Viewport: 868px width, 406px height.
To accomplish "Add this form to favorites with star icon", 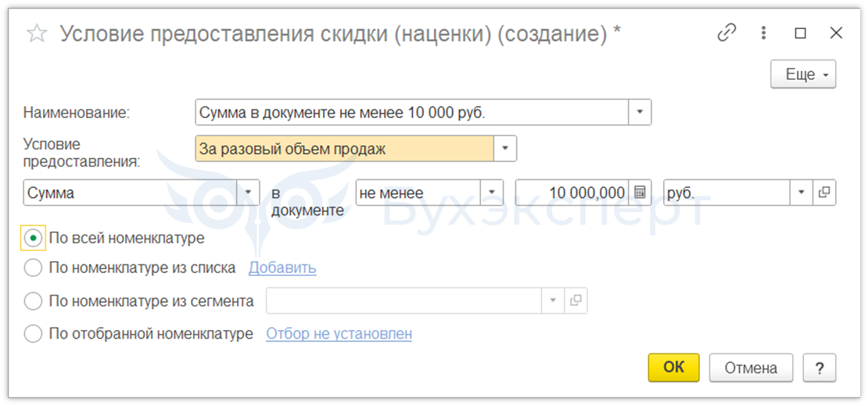I will point(37,34).
